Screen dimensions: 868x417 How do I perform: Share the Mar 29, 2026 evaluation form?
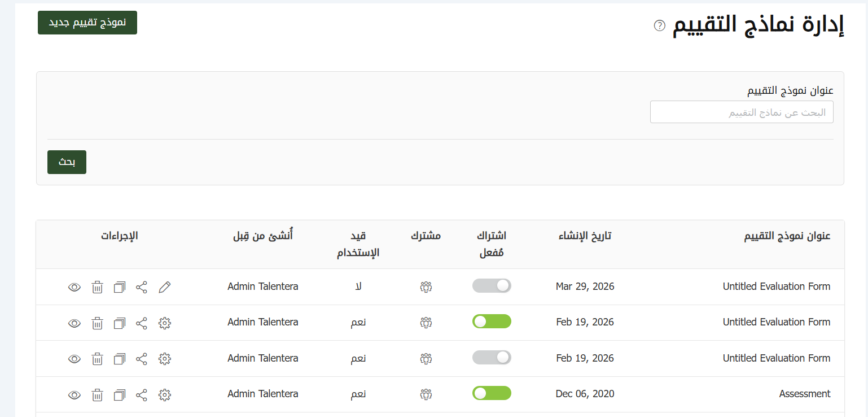pyautogui.click(x=142, y=287)
